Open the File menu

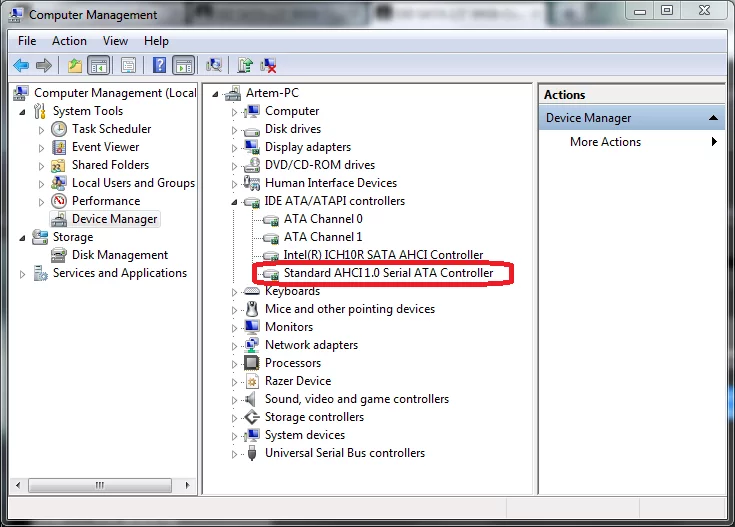tap(27, 41)
